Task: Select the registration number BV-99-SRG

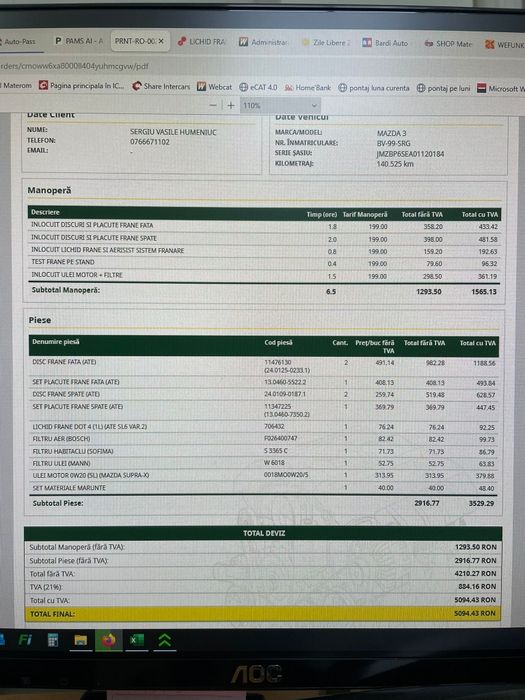Action: click(x=393, y=144)
